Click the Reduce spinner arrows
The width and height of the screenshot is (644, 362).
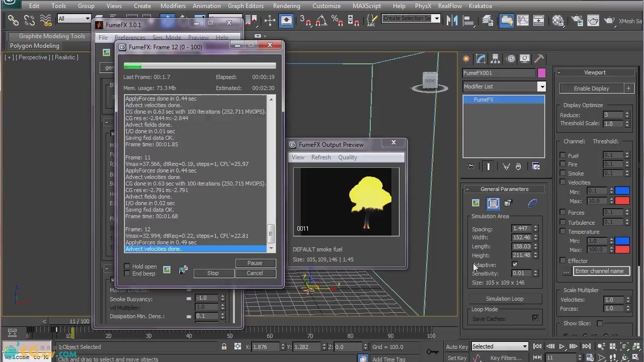[627, 115]
